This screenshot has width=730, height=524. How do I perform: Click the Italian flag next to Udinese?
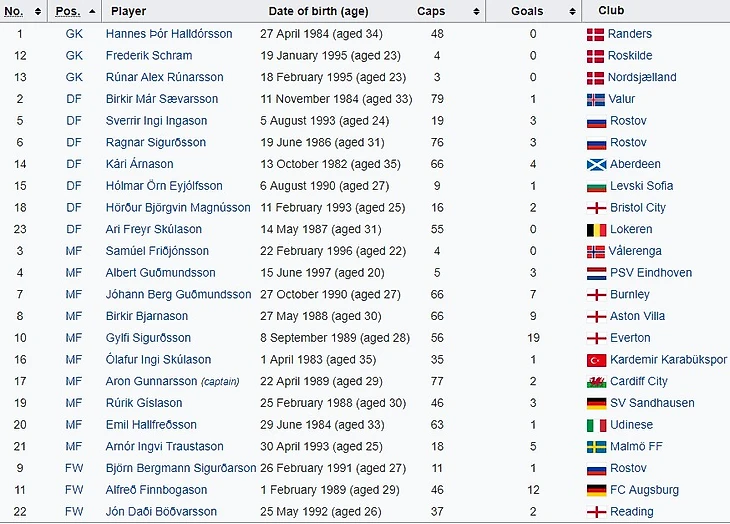click(595, 425)
